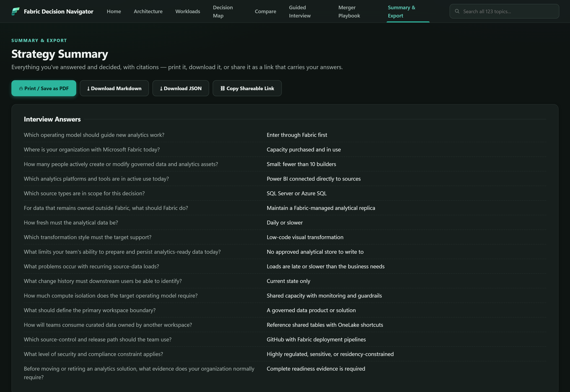
Task: Click the Fabric Decision Navigator title
Action: point(58,11)
